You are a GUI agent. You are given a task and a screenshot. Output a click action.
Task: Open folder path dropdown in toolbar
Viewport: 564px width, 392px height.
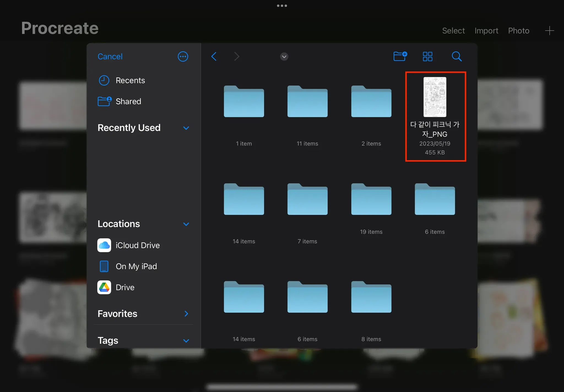284,57
